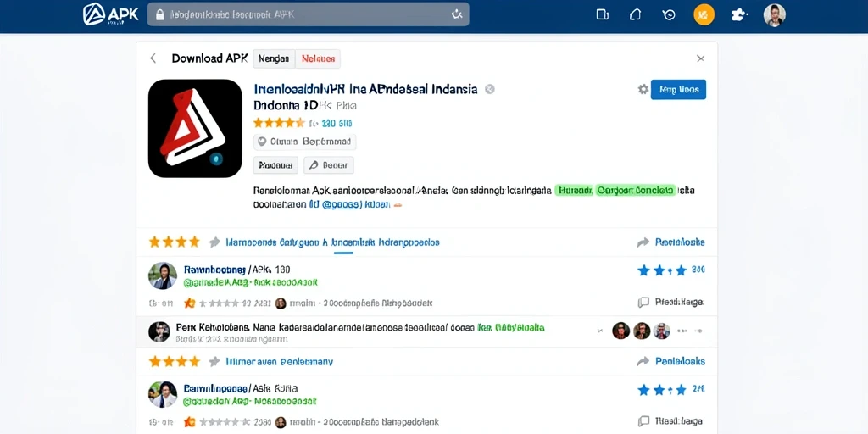Click the green Oargoen Boncleta highlighted tag

(636, 191)
